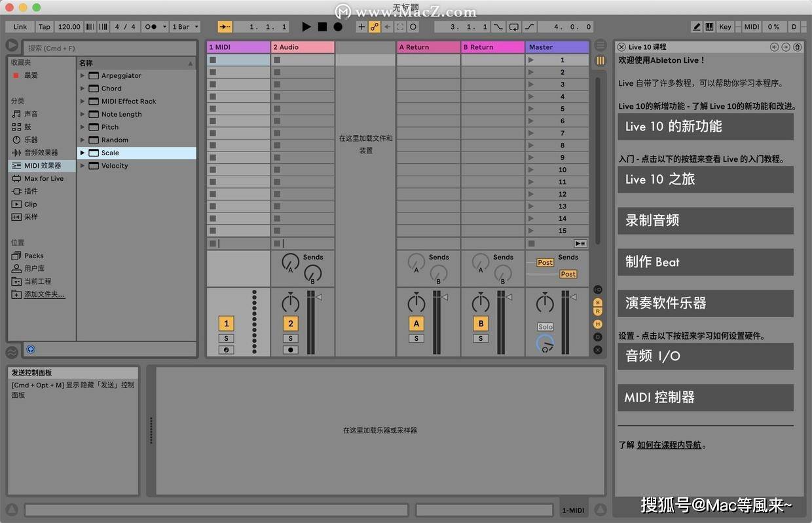Expand the Velocity folder
Image resolution: width=812 pixels, height=523 pixels.
coord(83,166)
